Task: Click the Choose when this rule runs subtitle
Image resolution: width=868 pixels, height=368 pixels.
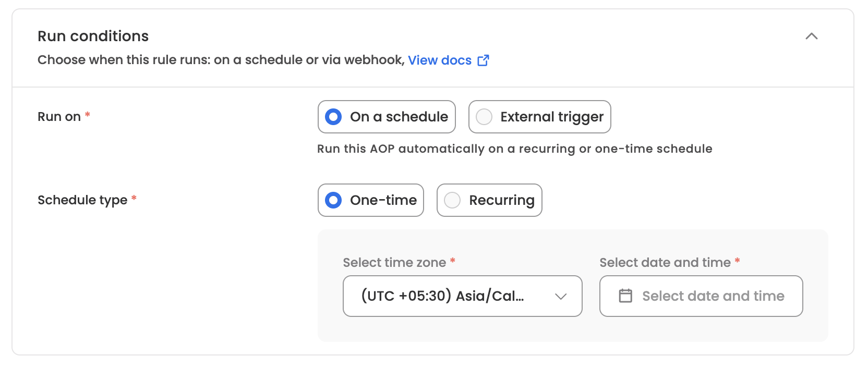Action: pos(221,60)
